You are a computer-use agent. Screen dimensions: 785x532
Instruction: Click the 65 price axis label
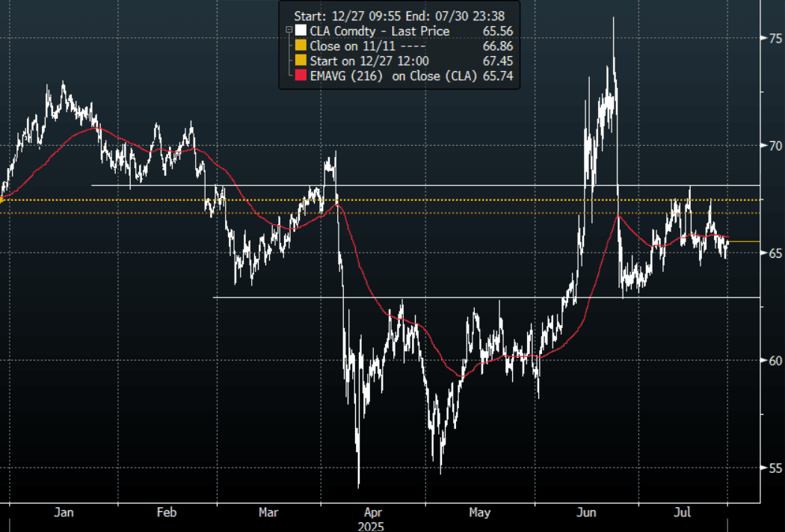click(775, 253)
